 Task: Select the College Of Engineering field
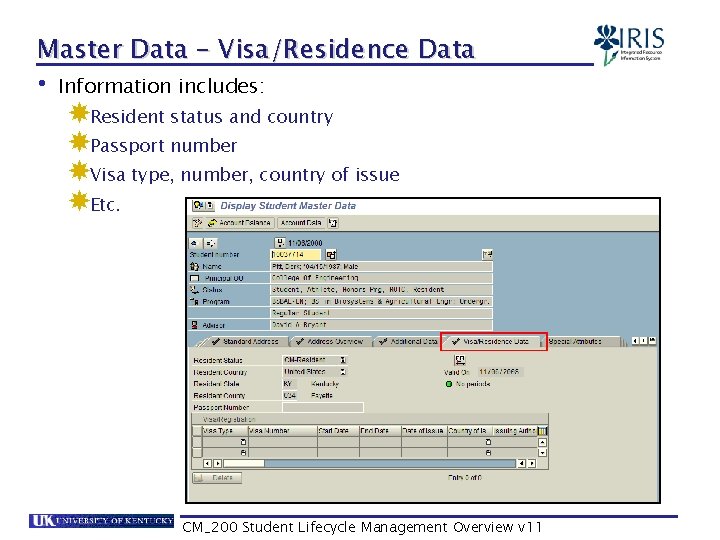381,278
